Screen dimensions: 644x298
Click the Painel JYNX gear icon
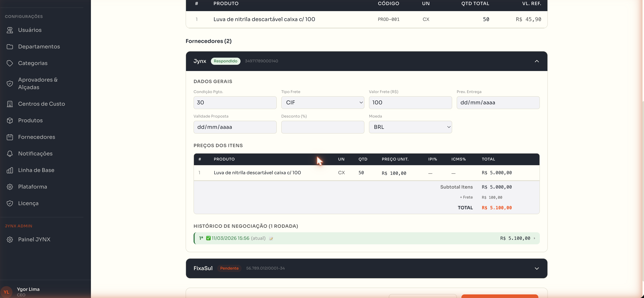[10, 240]
